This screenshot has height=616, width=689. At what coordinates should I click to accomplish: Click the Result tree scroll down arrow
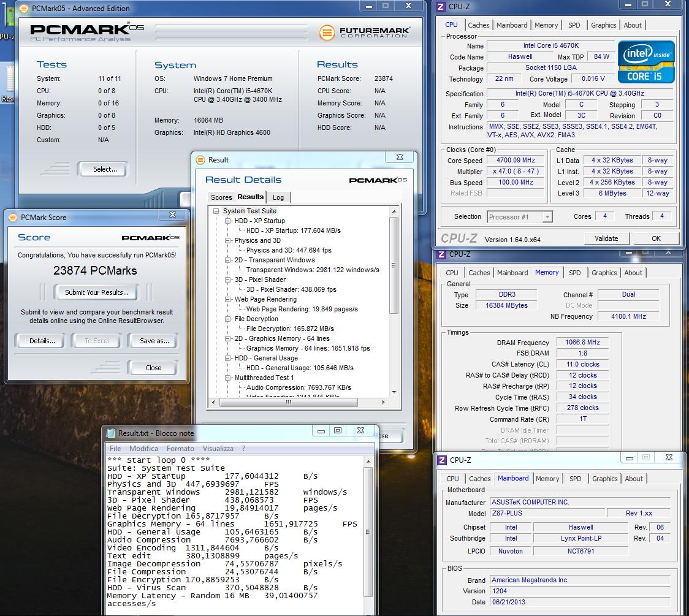394,392
